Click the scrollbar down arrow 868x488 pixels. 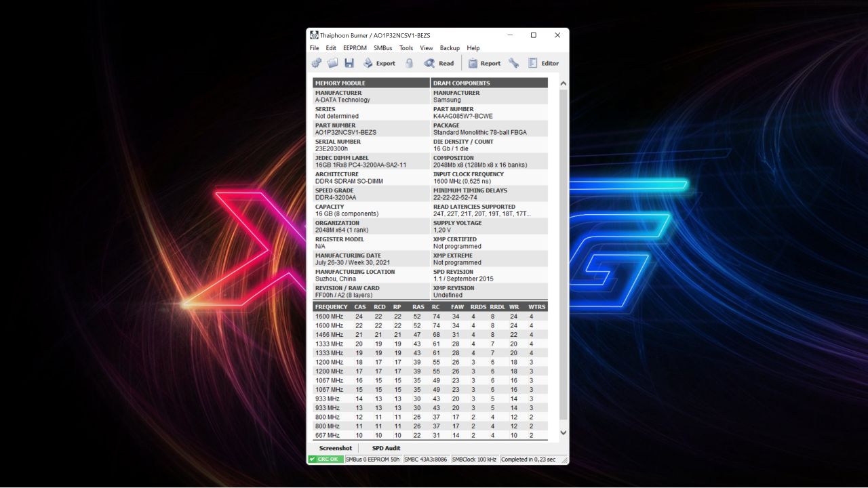pyautogui.click(x=563, y=432)
